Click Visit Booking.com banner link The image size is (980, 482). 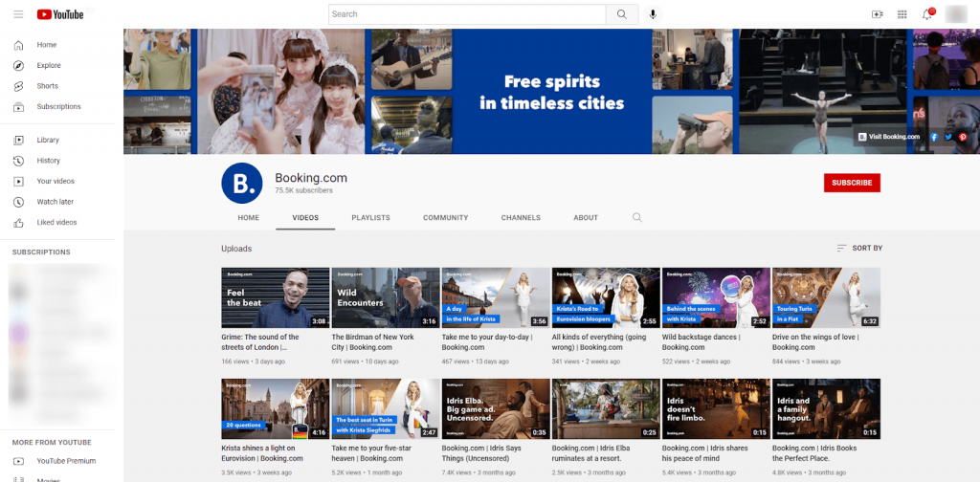(889, 137)
